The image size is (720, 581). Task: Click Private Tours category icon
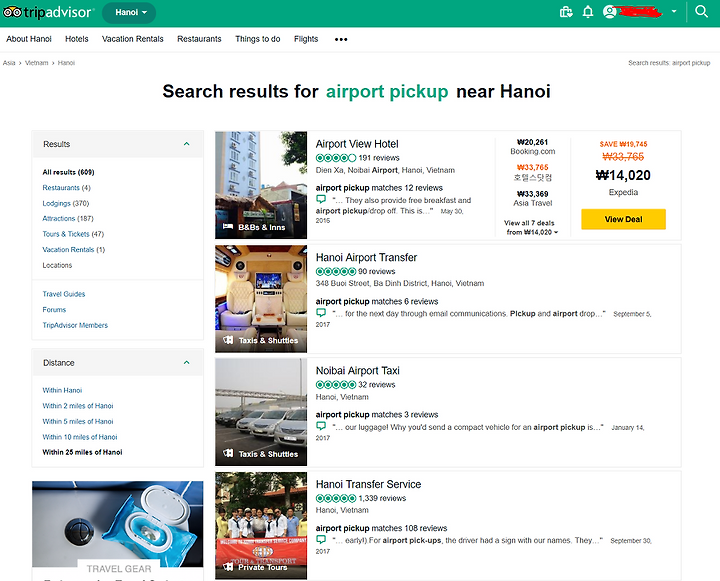[x=228, y=567]
